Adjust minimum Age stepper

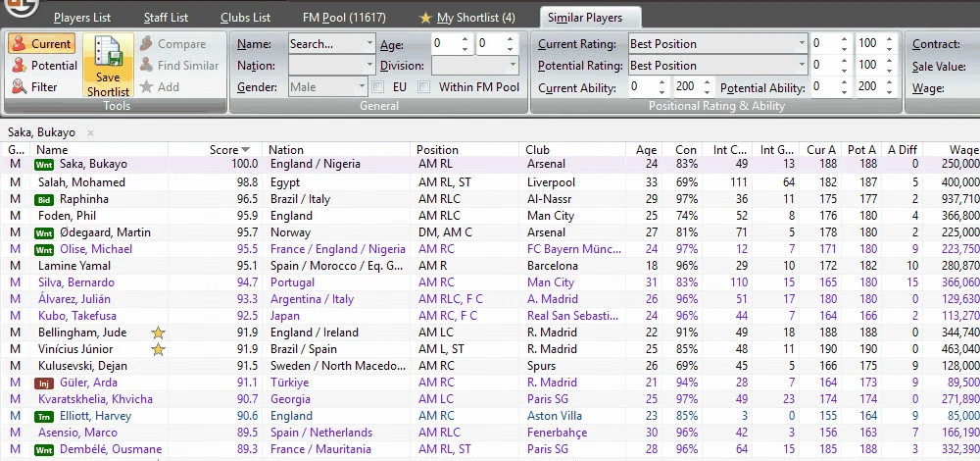(x=465, y=44)
